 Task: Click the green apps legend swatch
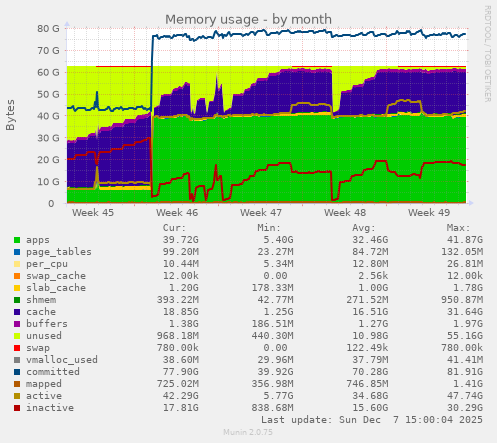click(17, 240)
